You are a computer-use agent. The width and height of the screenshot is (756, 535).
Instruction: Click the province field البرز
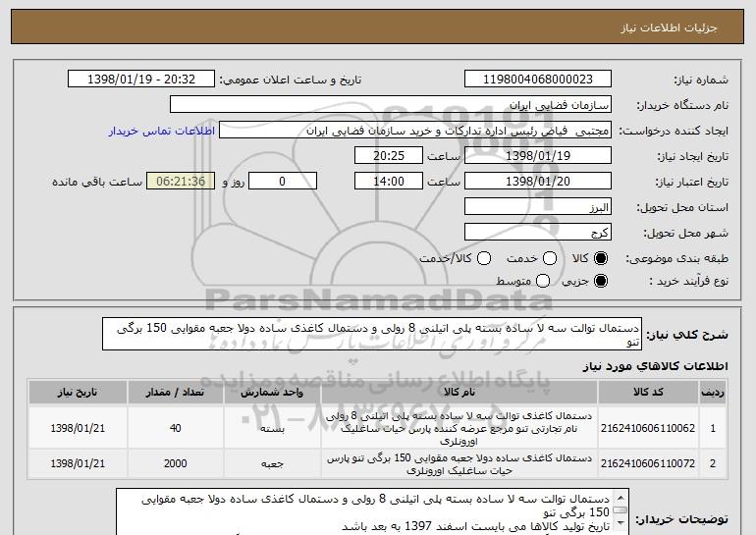point(538,207)
